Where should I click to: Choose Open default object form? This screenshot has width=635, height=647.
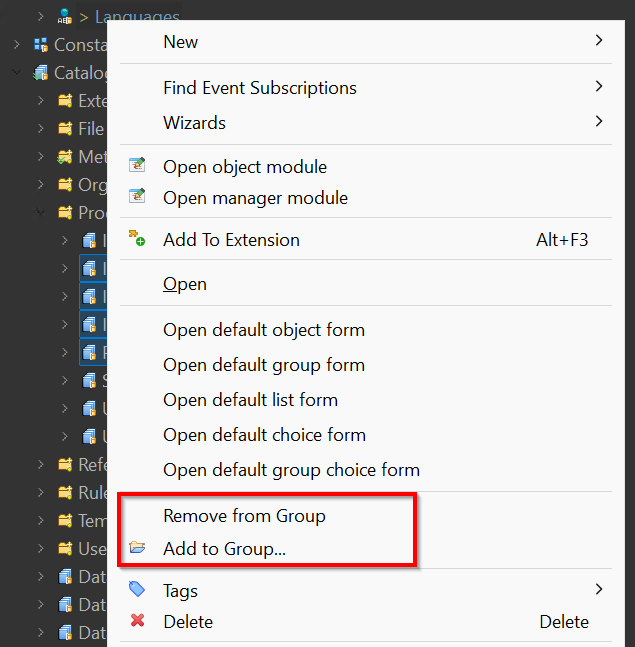(x=366, y=330)
